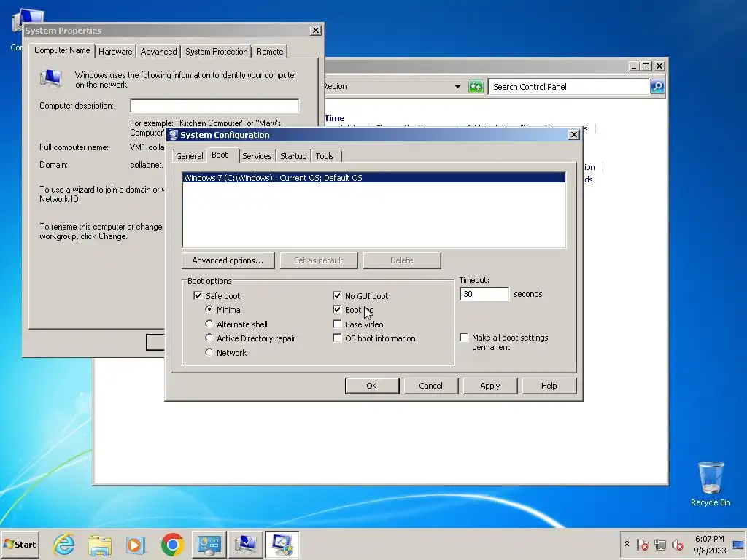Switch to Control Panel taskbar icon
747x560 pixels.
[x=209, y=544]
